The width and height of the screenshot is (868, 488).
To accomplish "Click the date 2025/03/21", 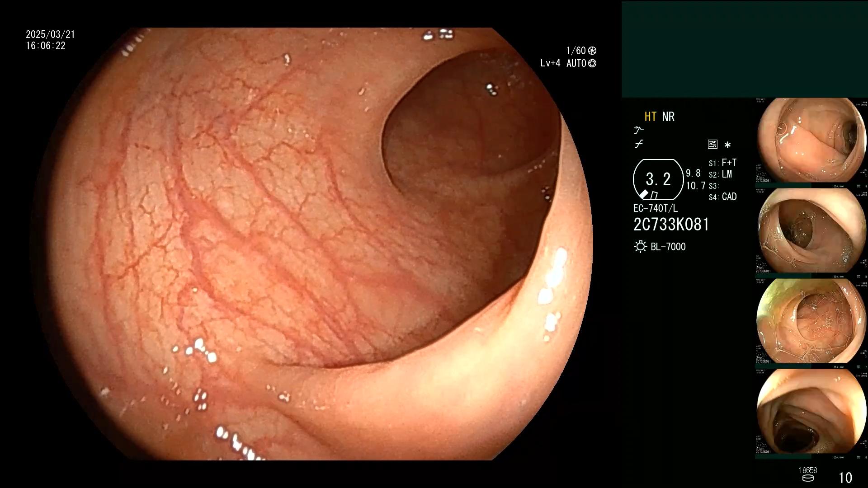I will pyautogui.click(x=50, y=34).
